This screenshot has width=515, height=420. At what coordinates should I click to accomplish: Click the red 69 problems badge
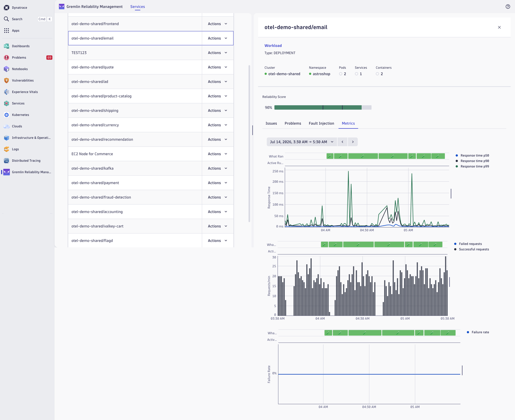point(49,58)
